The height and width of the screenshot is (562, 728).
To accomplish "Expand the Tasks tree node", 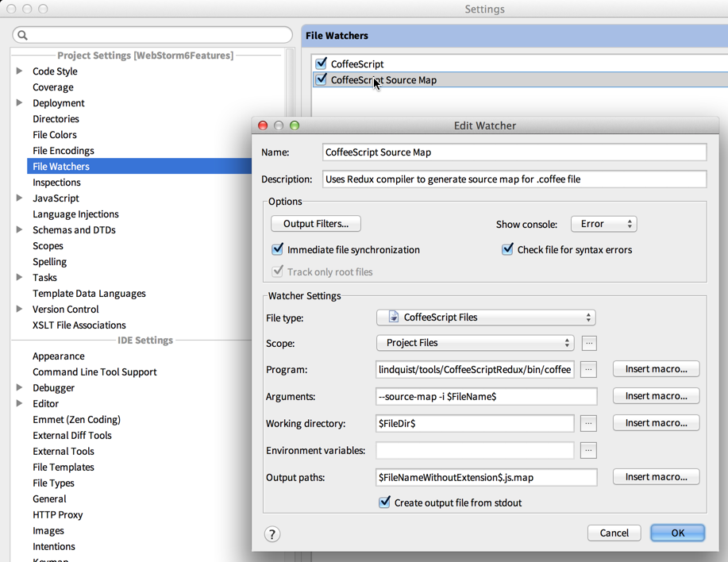I will [x=19, y=277].
